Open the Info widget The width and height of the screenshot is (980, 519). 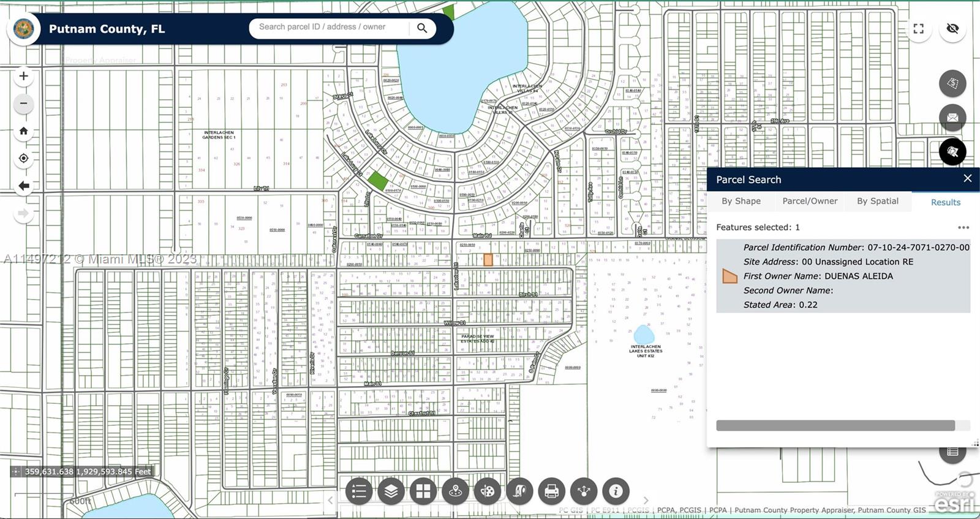(x=616, y=491)
